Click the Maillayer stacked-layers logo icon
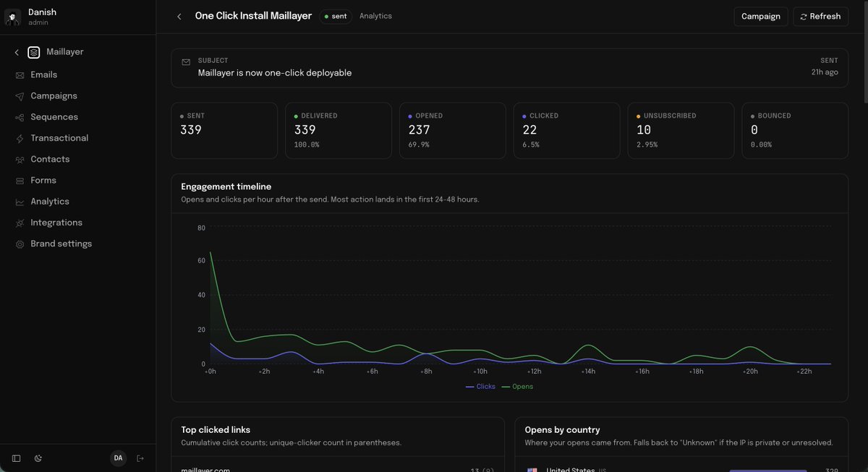 pos(34,52)
